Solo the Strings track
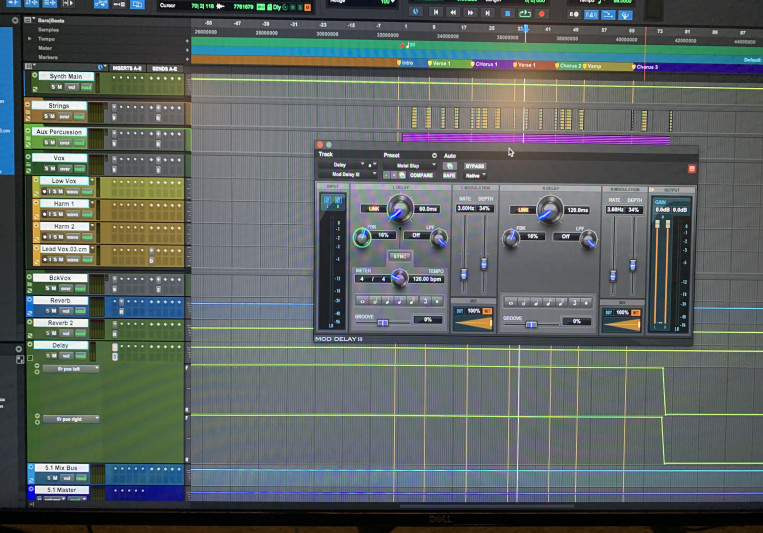Image resolution: width=763 pixels, height=533 pixels. [47, 116]
